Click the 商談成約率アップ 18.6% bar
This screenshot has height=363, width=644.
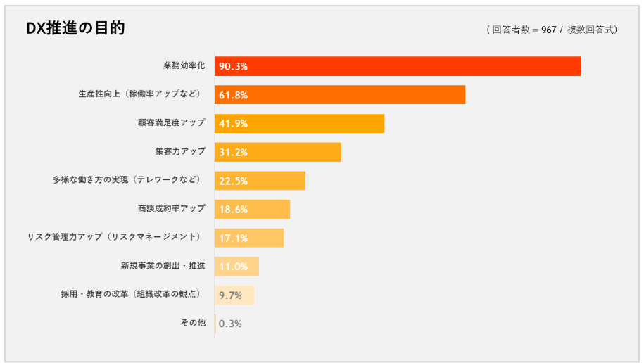(252, 209)
